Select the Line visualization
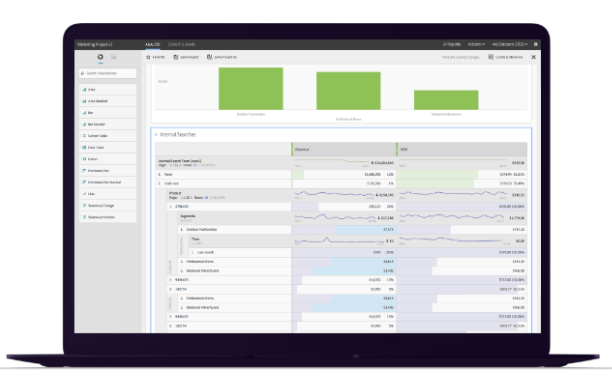 point(108,194)
